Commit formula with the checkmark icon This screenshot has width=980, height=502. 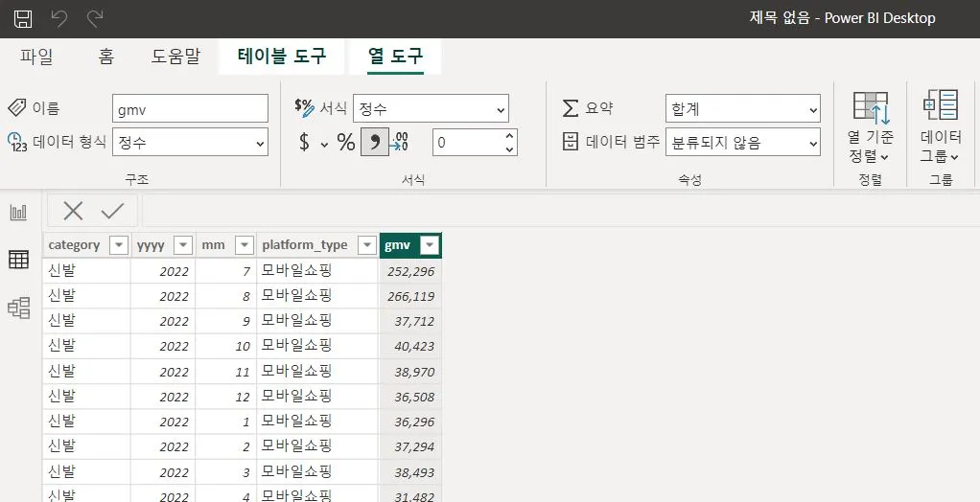click(112, 211)
